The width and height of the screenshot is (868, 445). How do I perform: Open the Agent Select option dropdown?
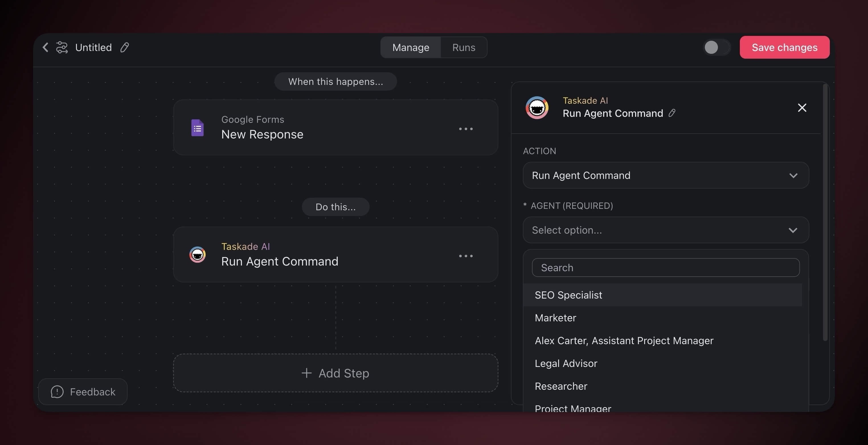[666, 230]
